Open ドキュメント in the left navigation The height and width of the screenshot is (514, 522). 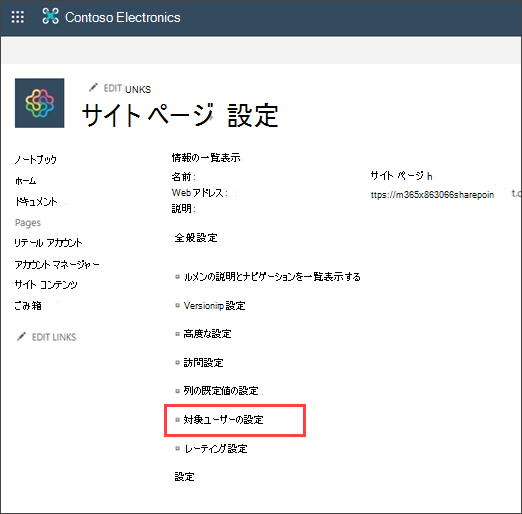(36, 201)
